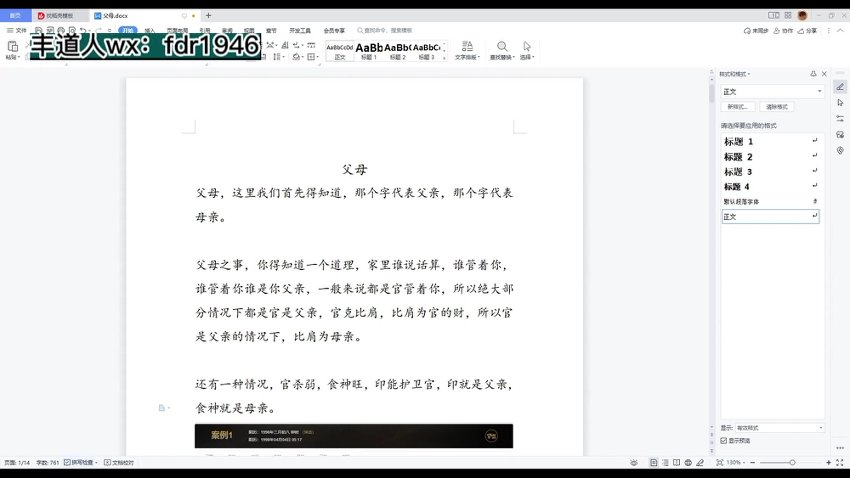Apply 标题 3 (Heading 3) from the ribbon gallery

coord(427,50)
